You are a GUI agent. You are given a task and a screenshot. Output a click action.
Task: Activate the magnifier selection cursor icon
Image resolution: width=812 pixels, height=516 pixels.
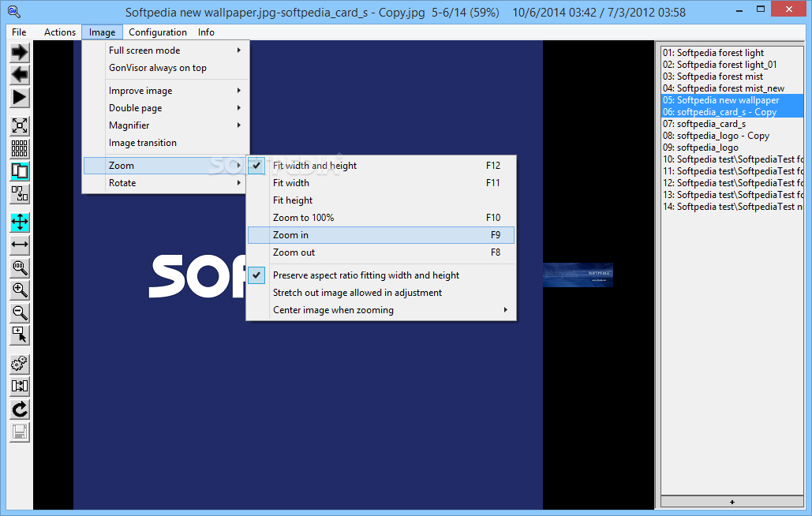(x=20, y=336)
